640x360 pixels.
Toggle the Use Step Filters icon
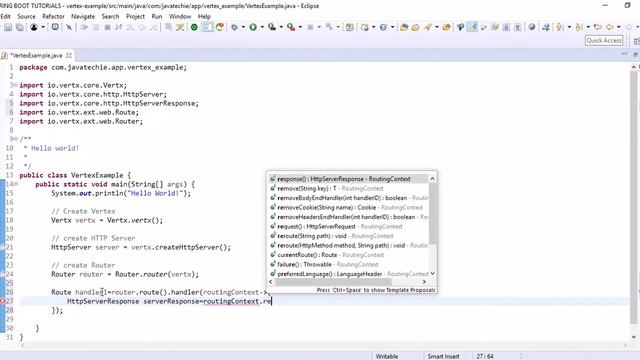tap(180, 27)
